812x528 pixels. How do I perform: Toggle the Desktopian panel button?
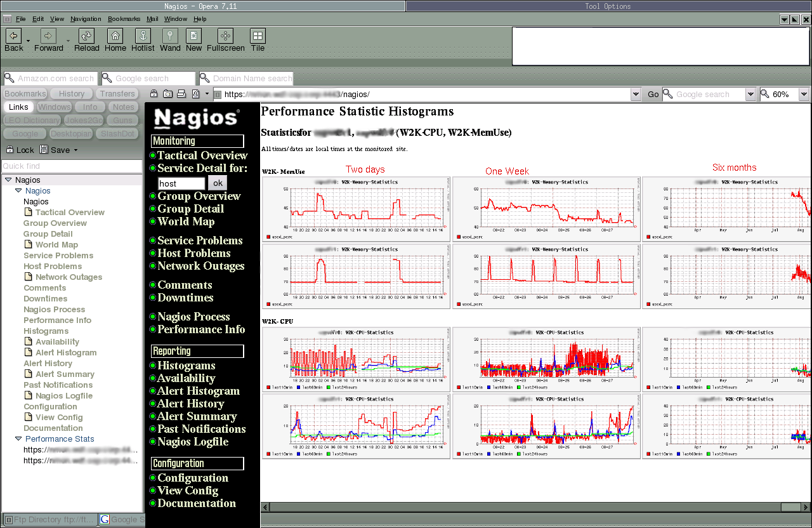tap(71, 133)
